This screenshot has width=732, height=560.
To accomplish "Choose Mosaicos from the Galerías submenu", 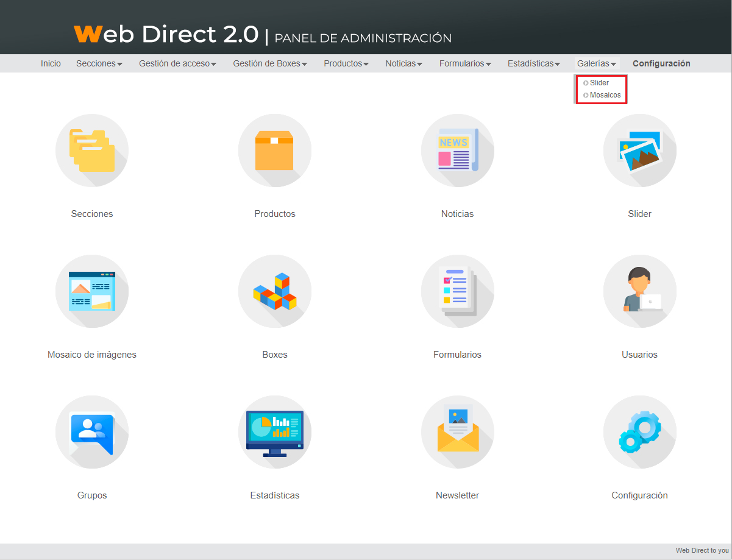I will (605, 95).
